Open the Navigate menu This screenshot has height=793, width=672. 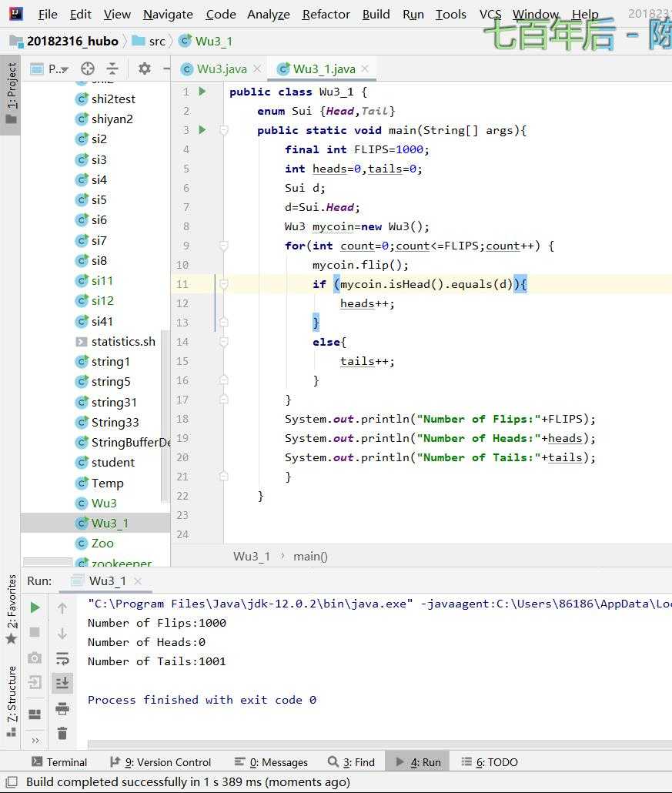tap(168, 14)
